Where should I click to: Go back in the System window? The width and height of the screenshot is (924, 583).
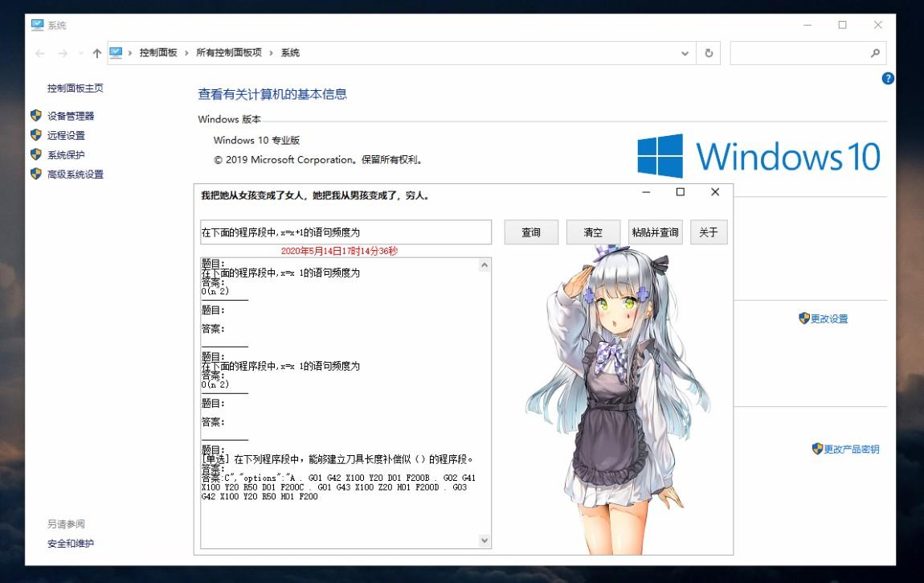tap(40, 53)
